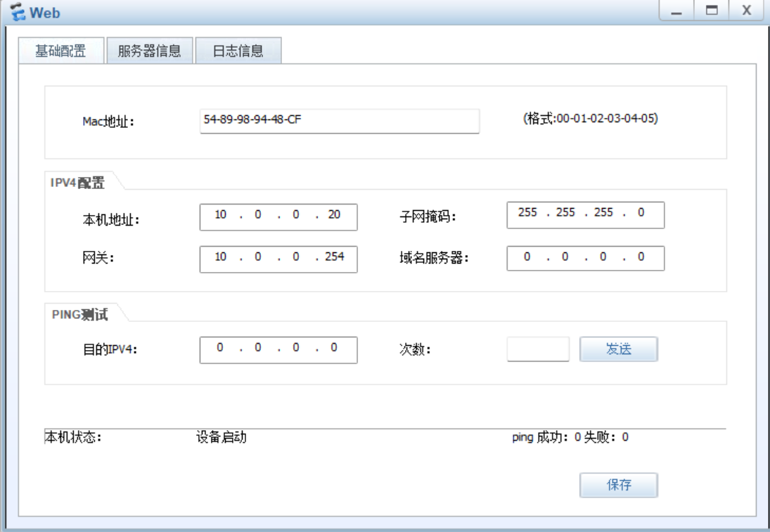The width and height of the screenshot is (770, 532).
Task: Click the format hint (格式:00-01-02-03-04-05)
Action: click(x=590, y=118)
